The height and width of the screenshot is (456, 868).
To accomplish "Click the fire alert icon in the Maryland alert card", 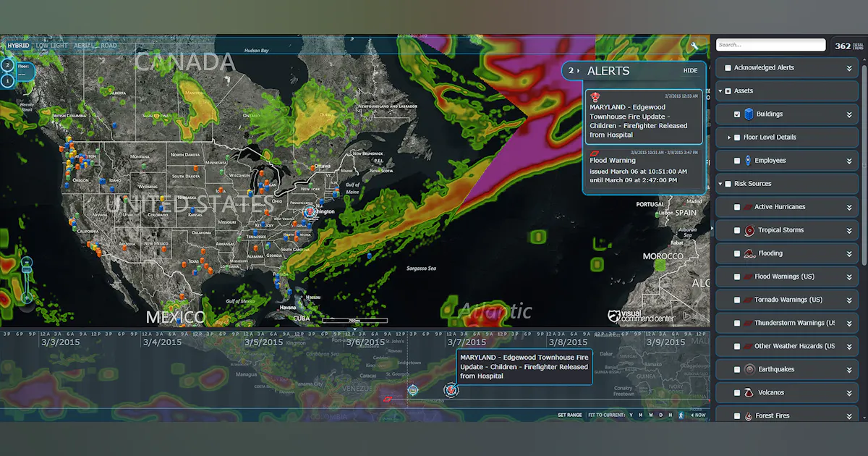I will pos(595,97).
